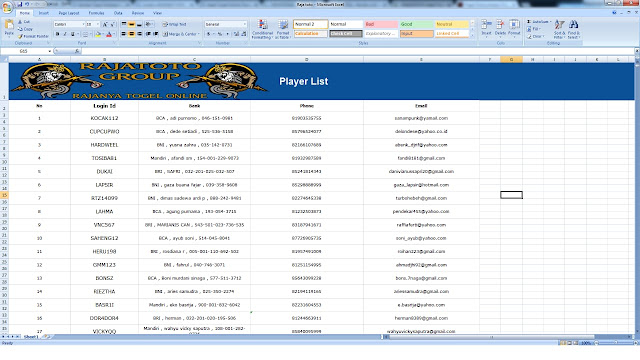Viewport: 640px width, 360px height.
Task: Open the Font Color dropdown arrow
Action: (113, 34)
